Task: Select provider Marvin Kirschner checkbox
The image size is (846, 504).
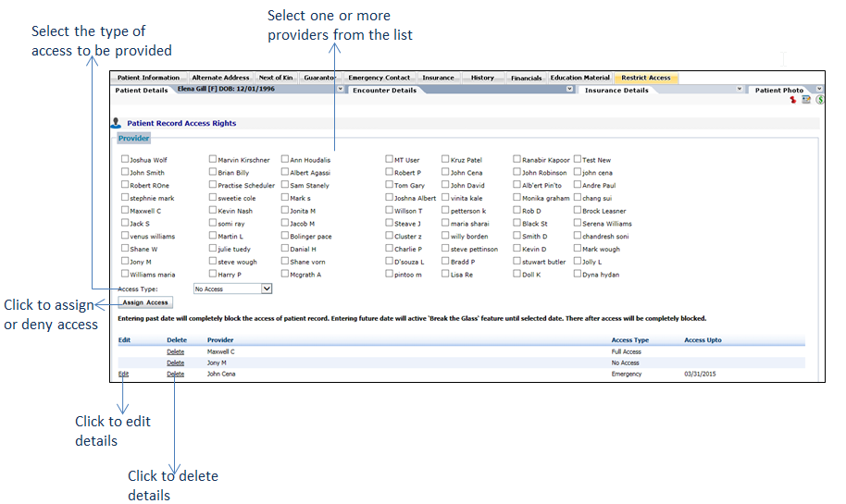Action: tap(213, 159)
